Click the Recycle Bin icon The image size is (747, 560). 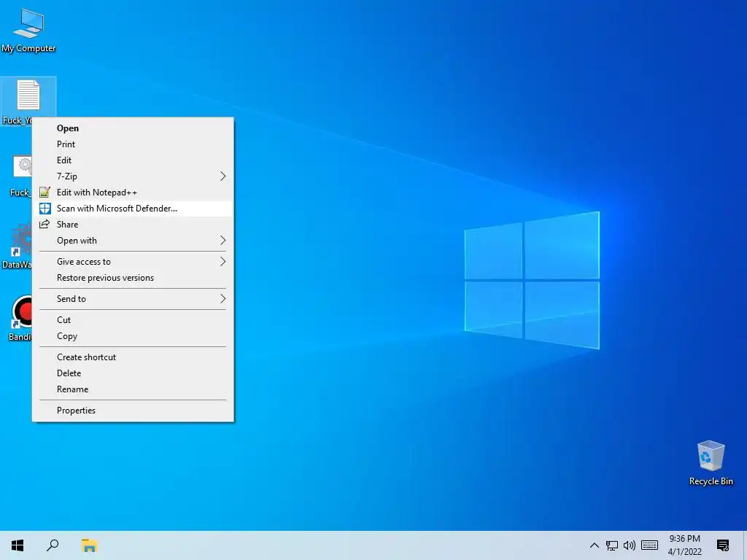point(711,456)
